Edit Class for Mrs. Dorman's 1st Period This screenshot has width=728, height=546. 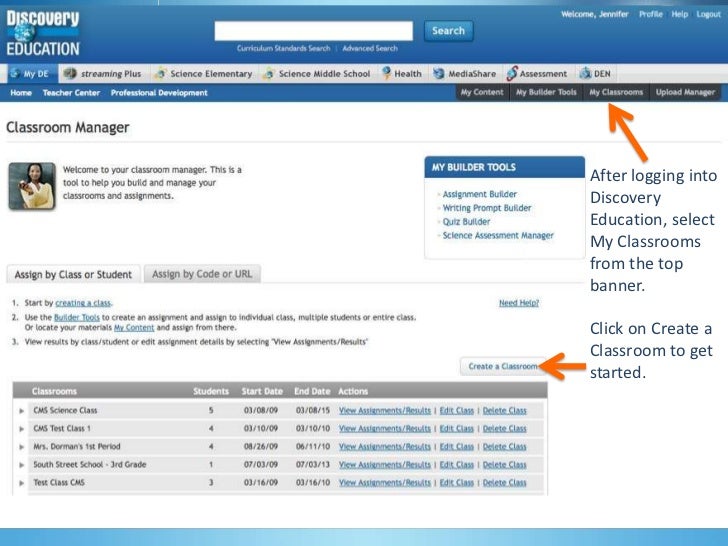tap(456, 447)
